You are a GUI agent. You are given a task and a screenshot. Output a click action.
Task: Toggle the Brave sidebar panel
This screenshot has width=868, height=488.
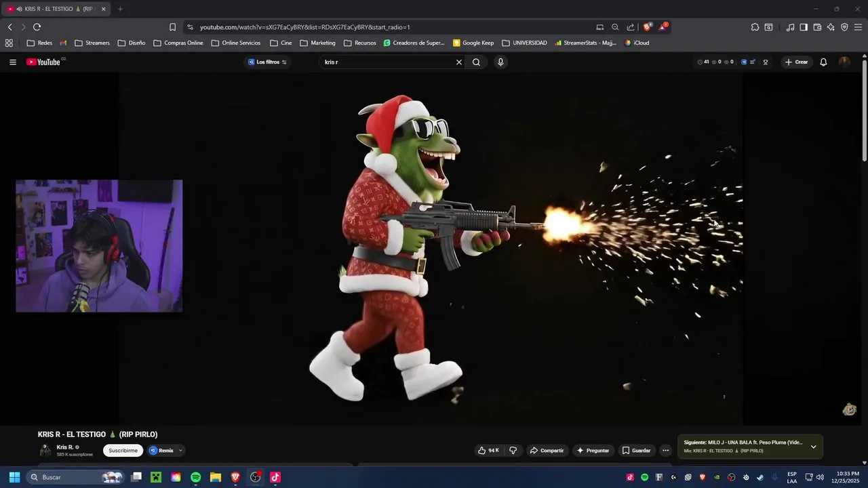(804, 27)
